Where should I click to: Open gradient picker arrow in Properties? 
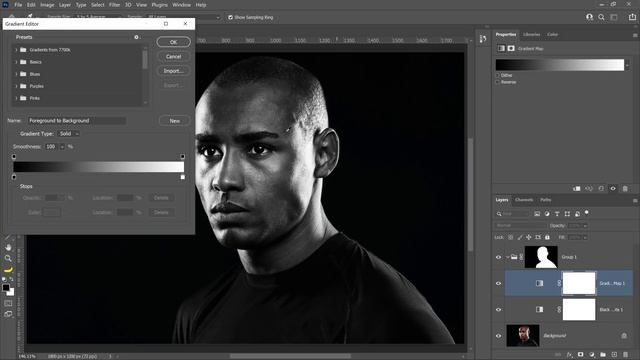click(627, 65)
